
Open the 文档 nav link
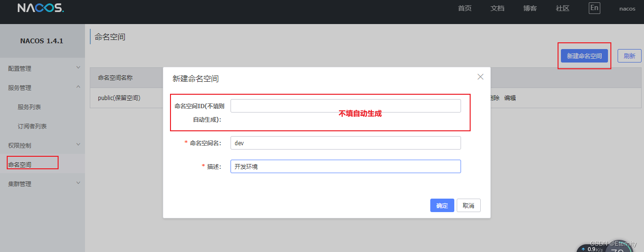click(497, 8)
